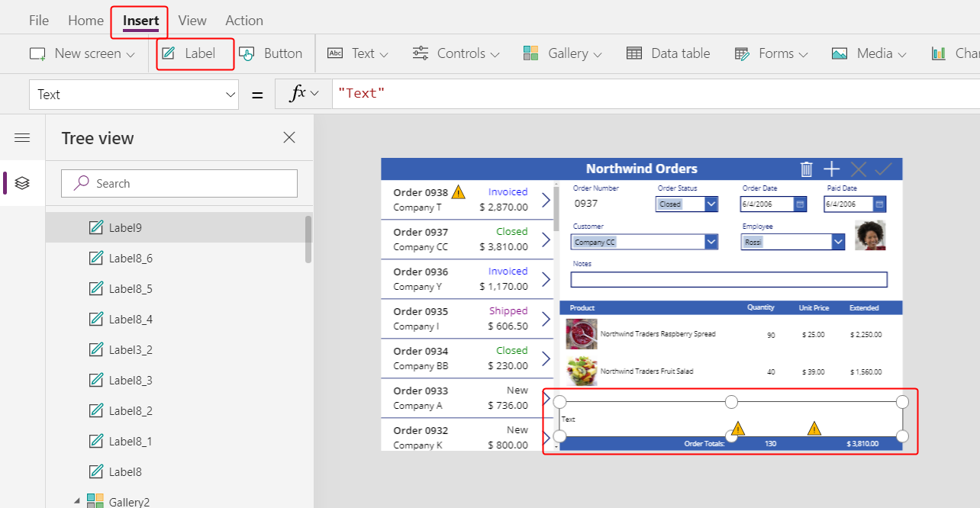The width and height of the screenshot is (980, 508).
Task: Open the property selector showing Text
Action: tap(135, 95)
